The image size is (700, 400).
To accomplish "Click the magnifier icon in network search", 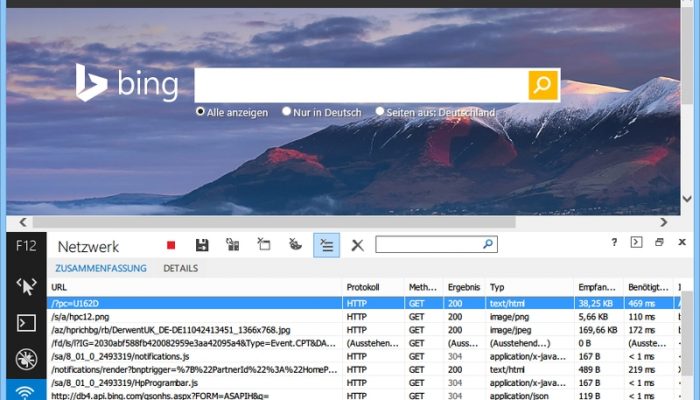I will (x=488, y=244).
